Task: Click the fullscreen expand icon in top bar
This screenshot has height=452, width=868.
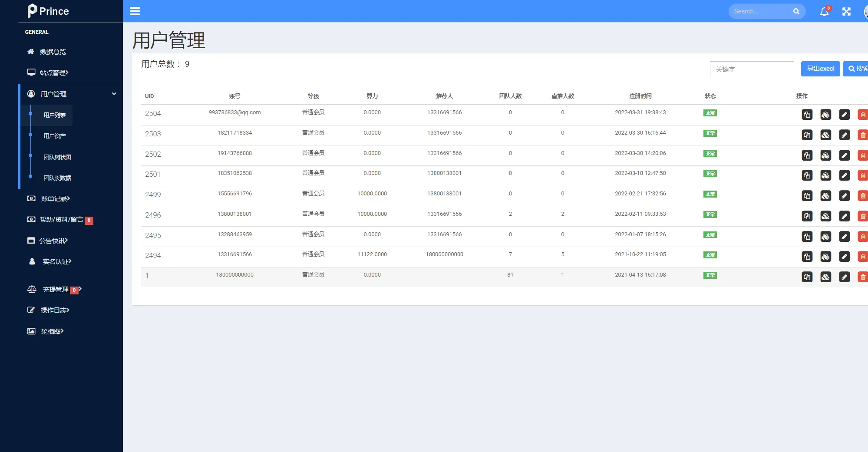Action: coord(846,11)
